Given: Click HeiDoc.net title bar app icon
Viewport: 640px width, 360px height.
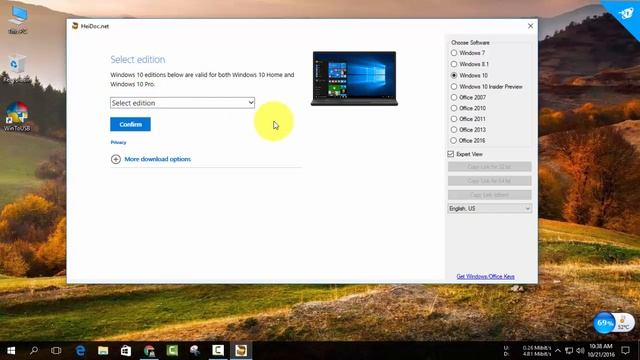Looking at the screenshot, I should point(75,26).
